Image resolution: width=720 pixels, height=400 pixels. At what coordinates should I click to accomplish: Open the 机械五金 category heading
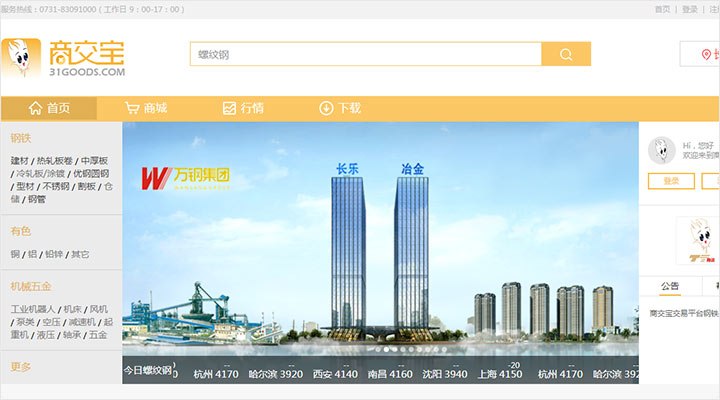[31, 287]
